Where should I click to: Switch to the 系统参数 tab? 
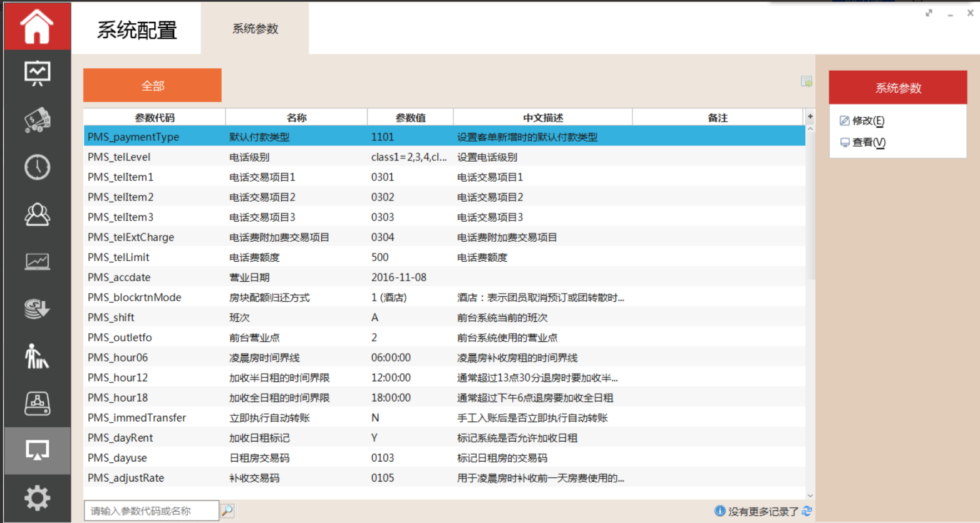255,29
